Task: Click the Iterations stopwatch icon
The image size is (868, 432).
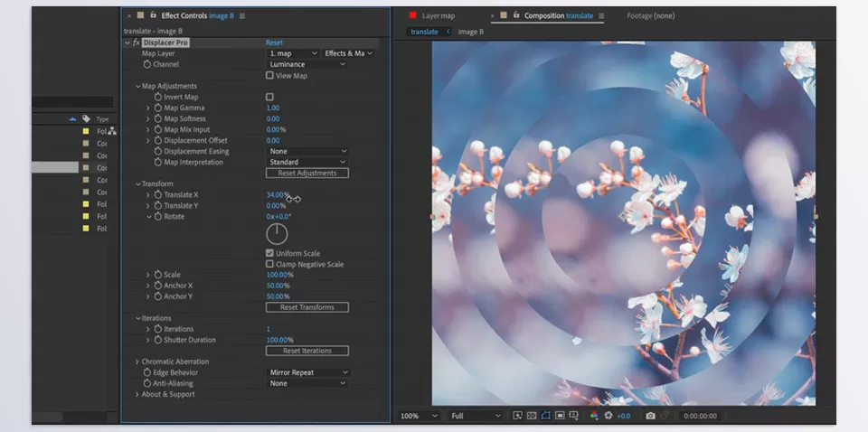Action: pyautogui.click(x=158, y=329)
